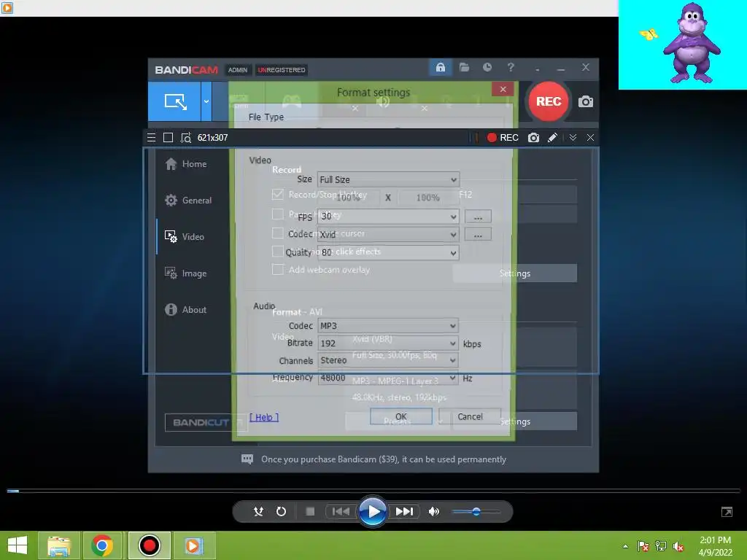Screen dimensions: 747x560
Task: Adjust the media player volume slider
Action: tap(476, 512)
